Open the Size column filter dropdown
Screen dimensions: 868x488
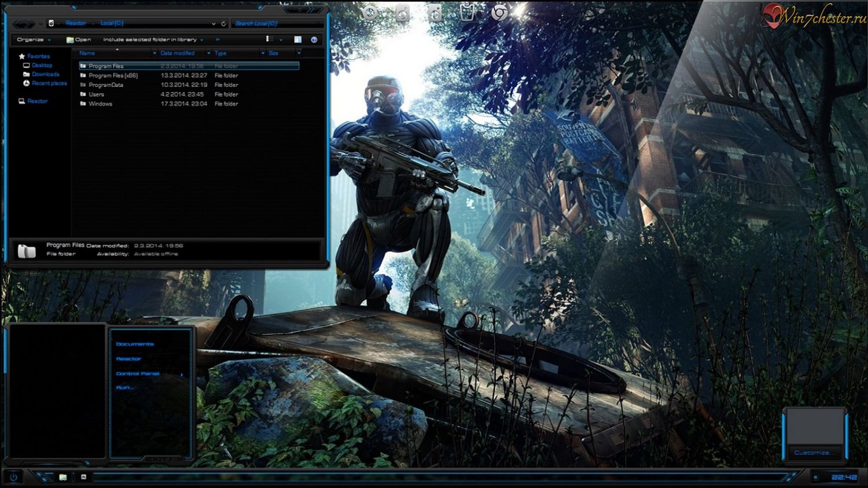[299, 53]
